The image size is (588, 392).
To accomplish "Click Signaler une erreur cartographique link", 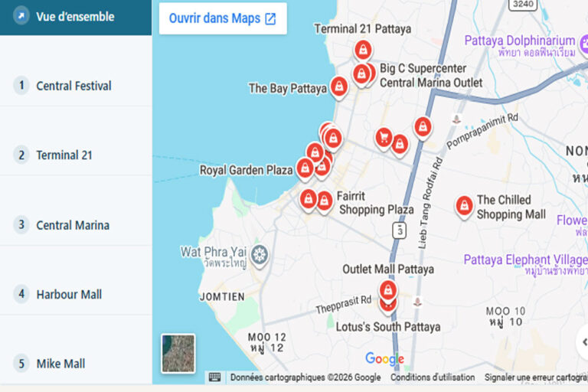I will 536,377.
